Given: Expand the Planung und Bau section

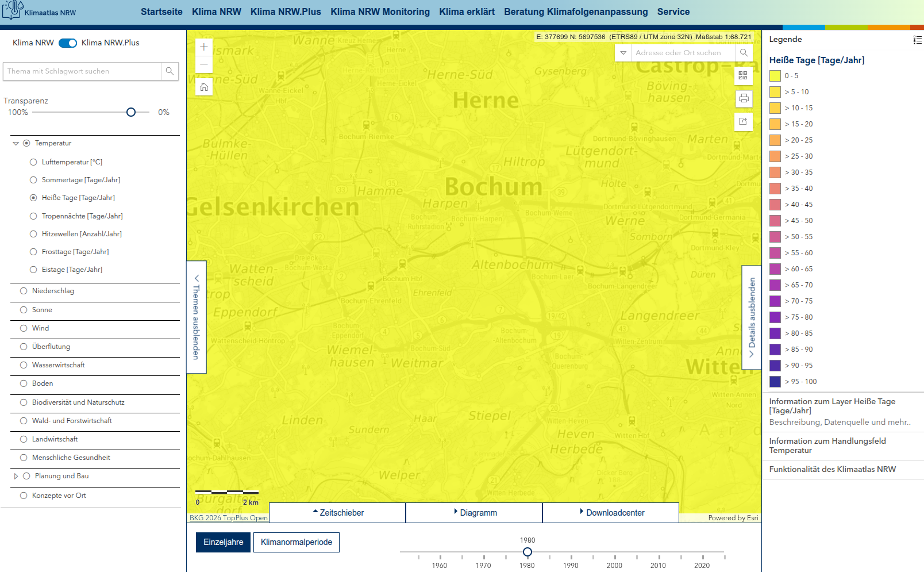Looking at the screenshot, I should tap(16, 476).
